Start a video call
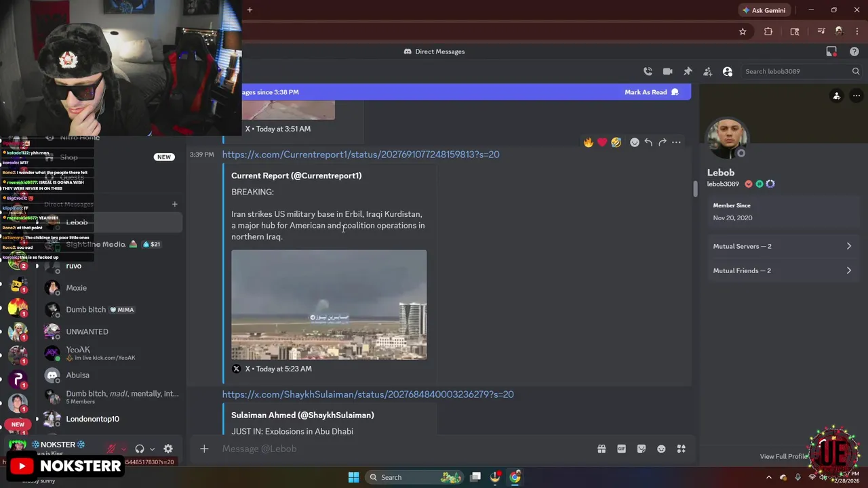The height and width of the screenshot is (488, 868). (x=667, y=71)
